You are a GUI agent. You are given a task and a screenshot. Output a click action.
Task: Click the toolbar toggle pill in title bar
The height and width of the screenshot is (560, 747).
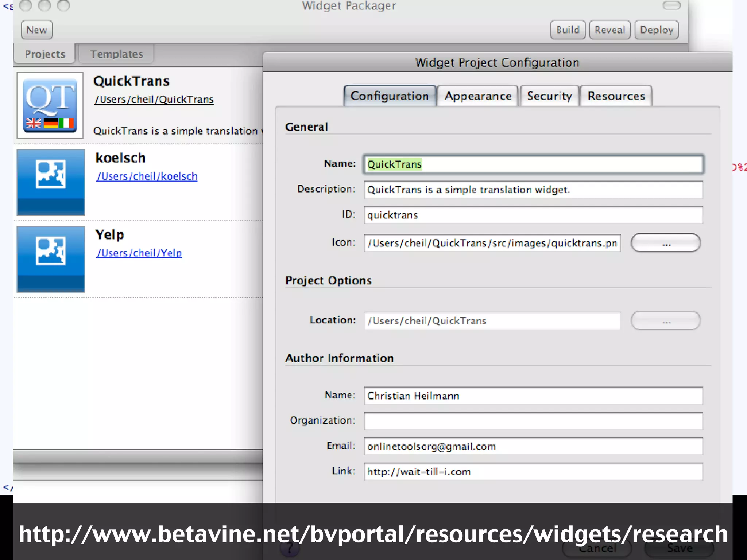(x=671, y=5)
